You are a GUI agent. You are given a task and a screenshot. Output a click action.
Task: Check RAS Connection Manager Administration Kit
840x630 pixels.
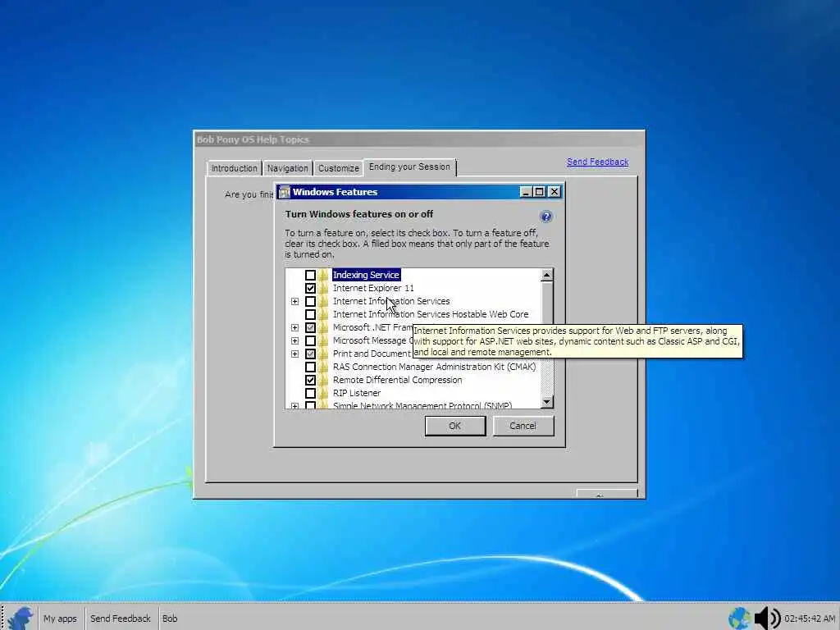tap(310, 367)
